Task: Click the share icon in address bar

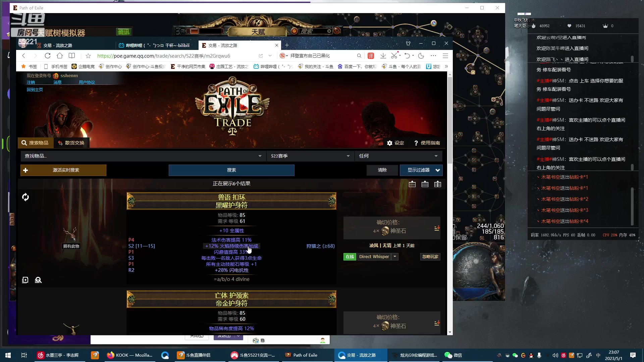Action: (x=261, y=56)
